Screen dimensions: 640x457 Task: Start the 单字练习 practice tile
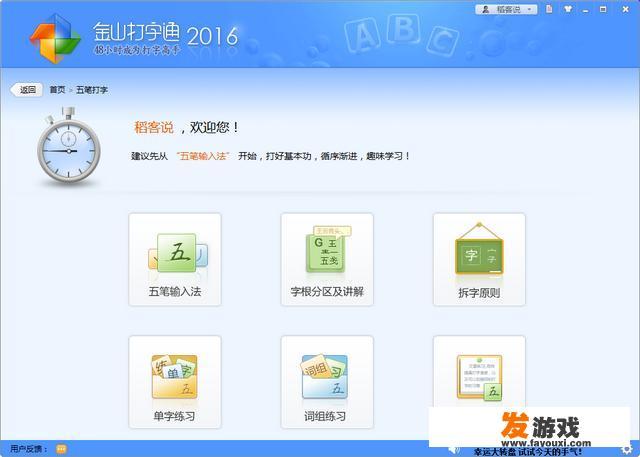[175, 382]
